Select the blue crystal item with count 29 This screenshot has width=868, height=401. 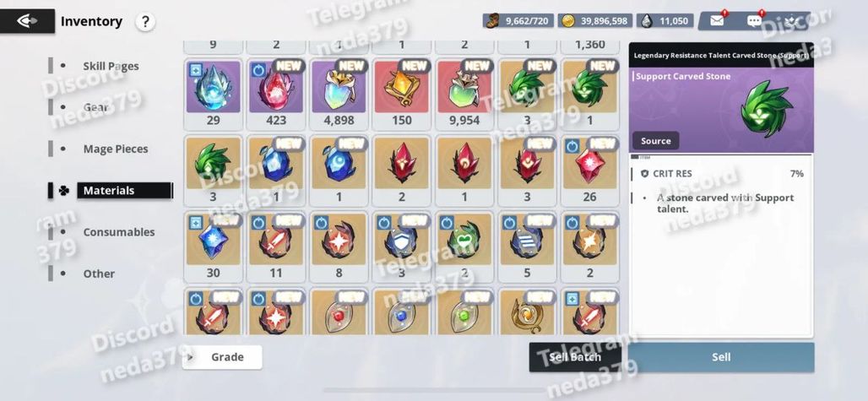click(213, 94)
